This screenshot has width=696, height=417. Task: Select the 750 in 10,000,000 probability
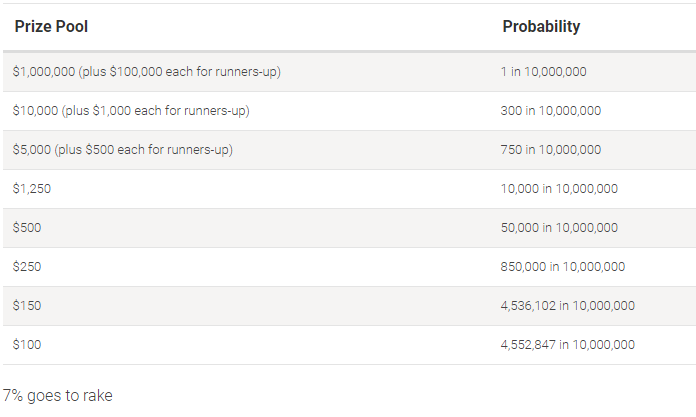point(550,150)
